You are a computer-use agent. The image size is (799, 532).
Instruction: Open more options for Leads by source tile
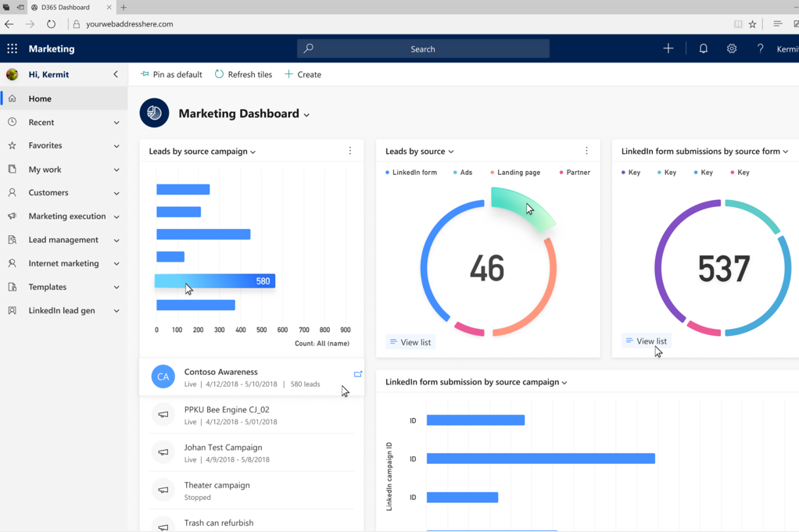click(586, 151)
